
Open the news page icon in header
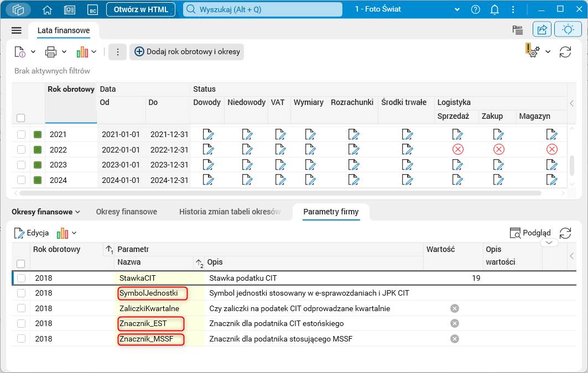tap(70, 10)
